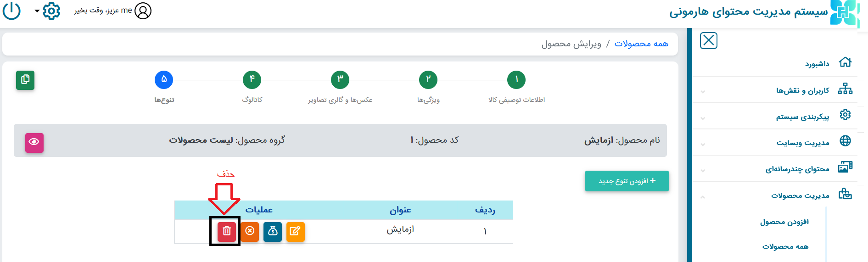Go to step 4 کاتالوگ
868x262 pixels.
pos(252,80)
